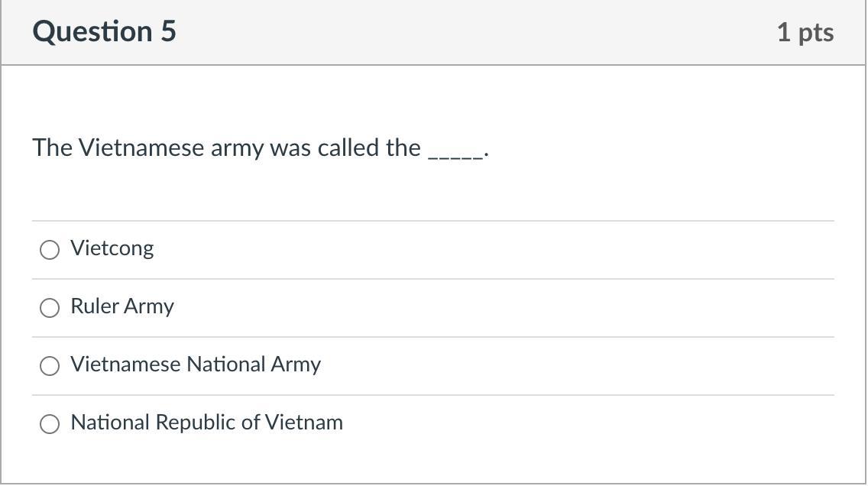Click the fill-in blank underscores in the question
The height and width of the screenshot is (486, 868).
click(x=455, y=151)
